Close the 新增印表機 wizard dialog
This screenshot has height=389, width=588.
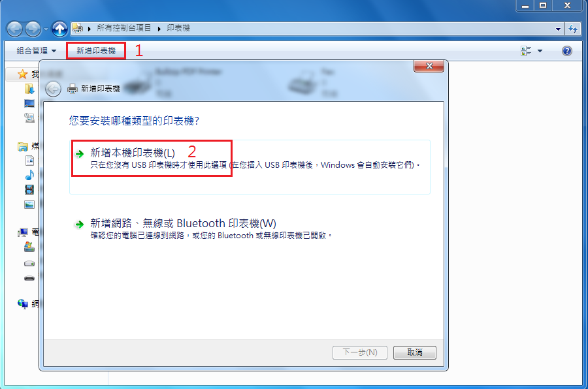coord(429,66)
